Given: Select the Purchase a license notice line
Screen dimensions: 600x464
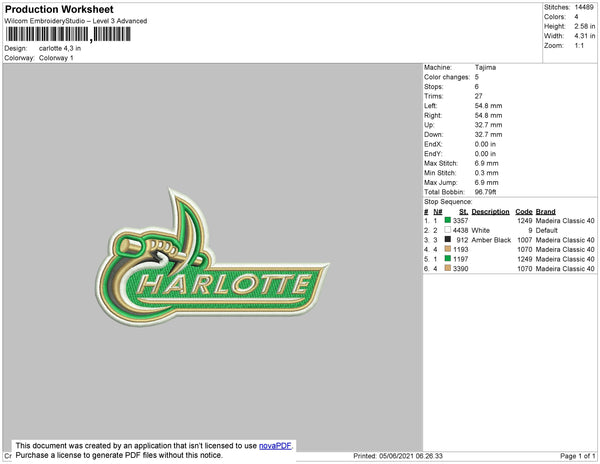Looking at the screenshot, I should coord(119,455).
